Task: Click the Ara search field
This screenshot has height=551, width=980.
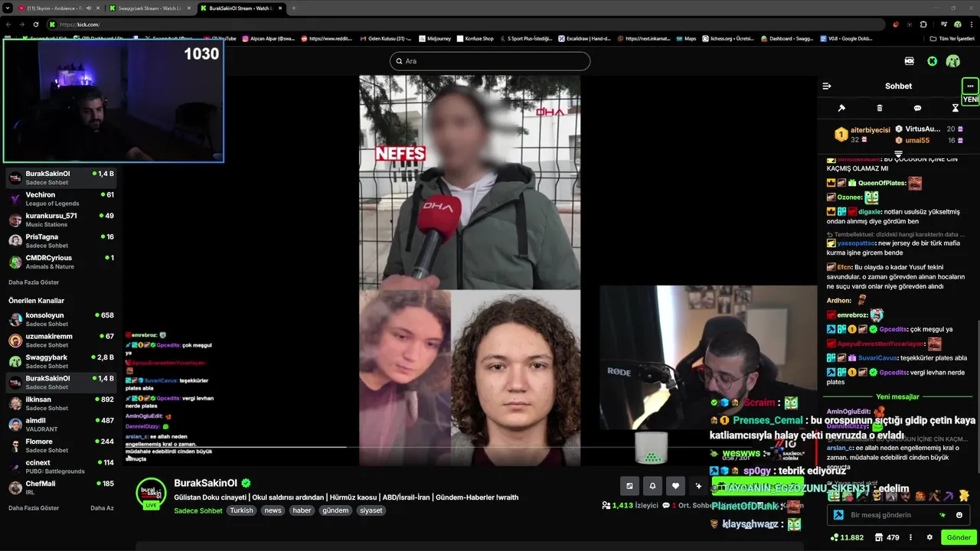Action: click(490, 61)
